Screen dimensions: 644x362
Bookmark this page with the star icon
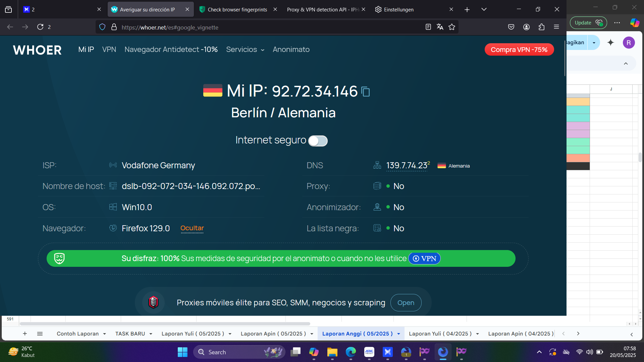pyautogui.click(x=452, y=27)
